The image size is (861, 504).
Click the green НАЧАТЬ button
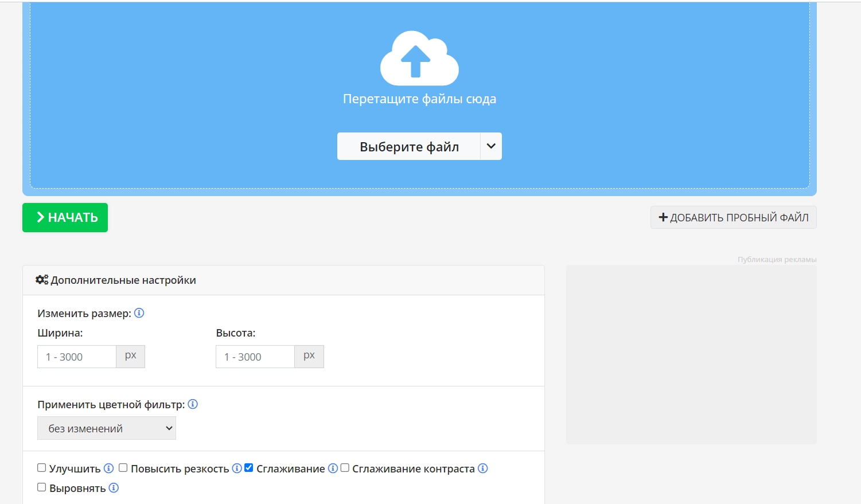pos(65,217)
